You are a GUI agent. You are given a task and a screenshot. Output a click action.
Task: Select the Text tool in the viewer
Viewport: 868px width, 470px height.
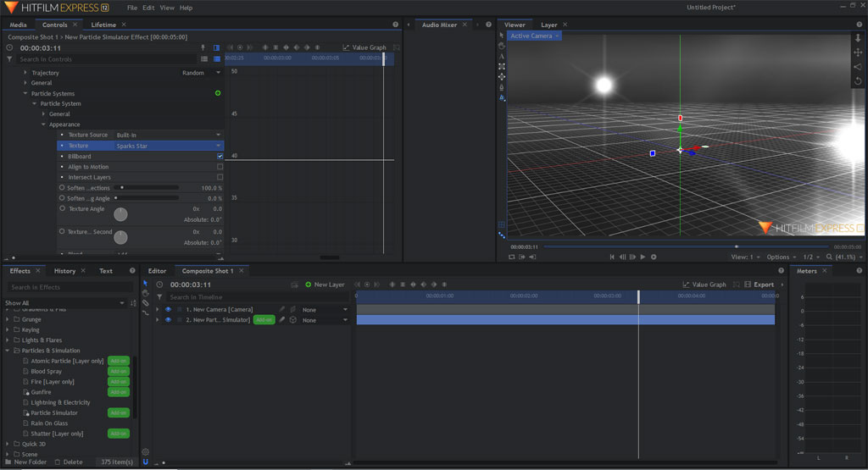(x=502, y=56)
